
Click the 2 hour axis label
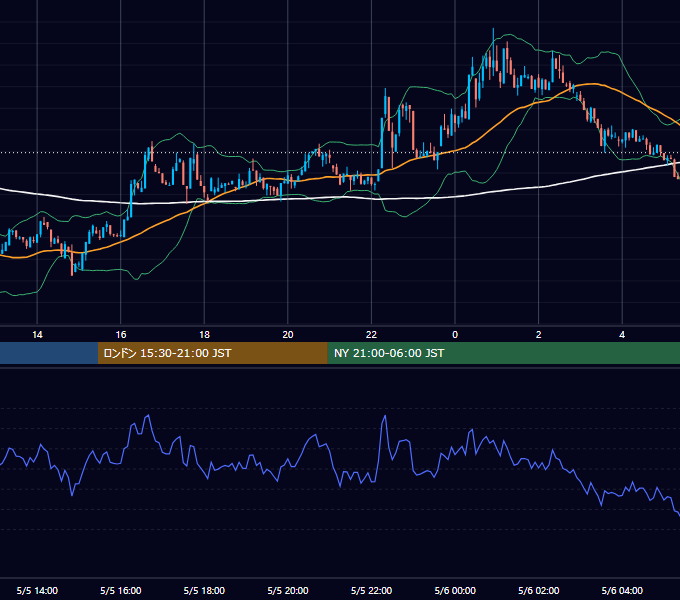(538, 335)
